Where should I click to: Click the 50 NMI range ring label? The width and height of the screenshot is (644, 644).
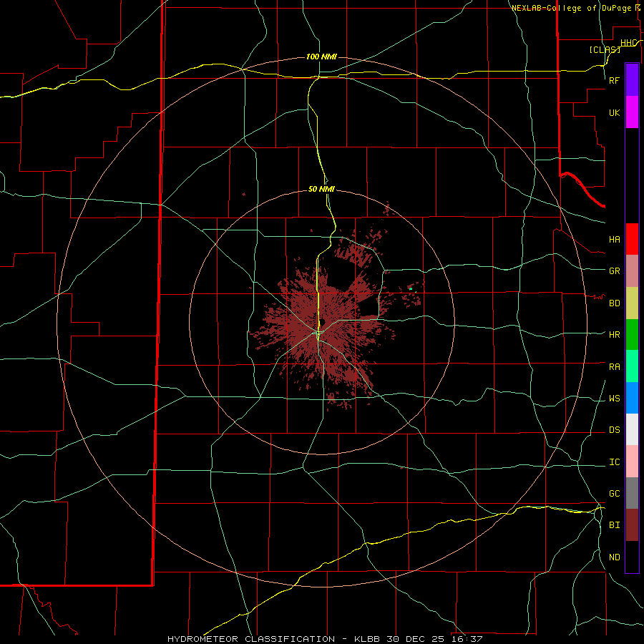click(x=321, y=189)
